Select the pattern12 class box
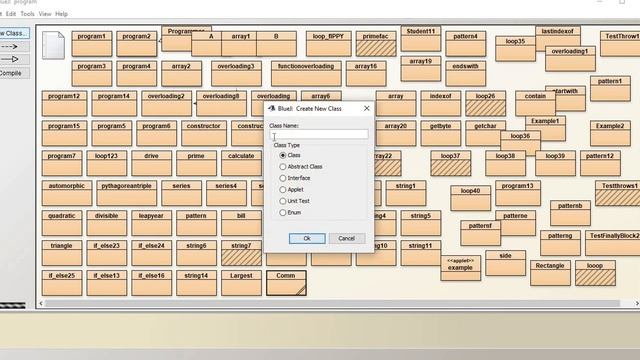This screenshot has height=360, width=640. click(x=600, y=163)
